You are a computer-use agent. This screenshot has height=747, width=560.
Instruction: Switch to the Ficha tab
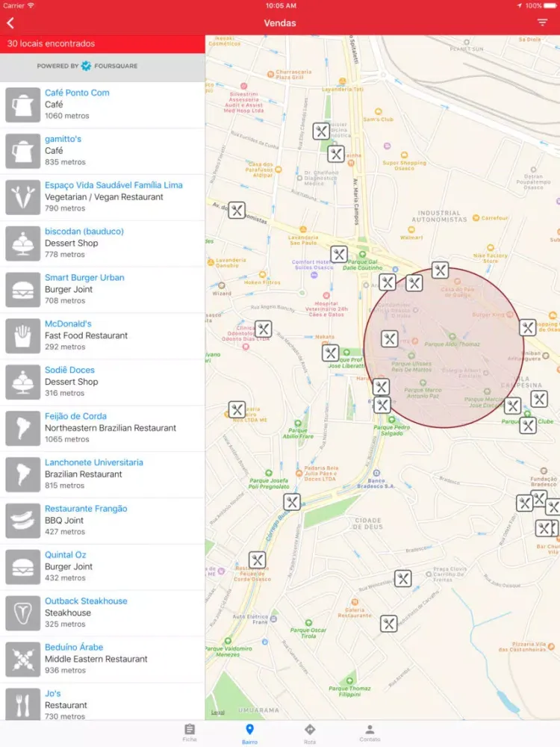[x=190, y=733]
